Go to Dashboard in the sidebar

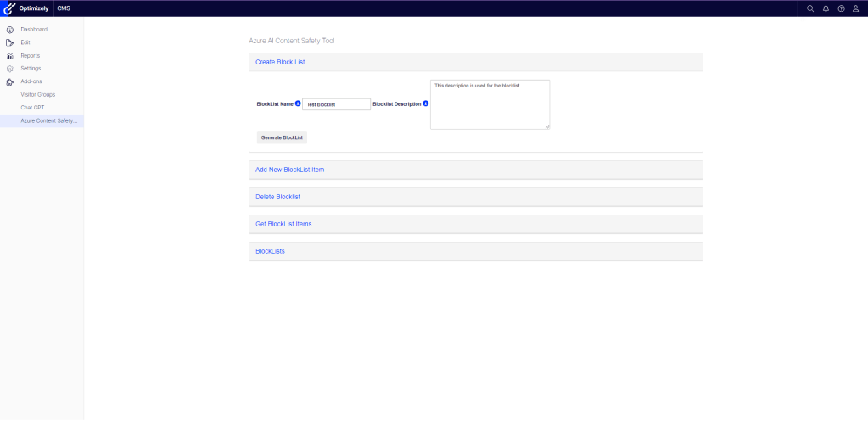34,30
